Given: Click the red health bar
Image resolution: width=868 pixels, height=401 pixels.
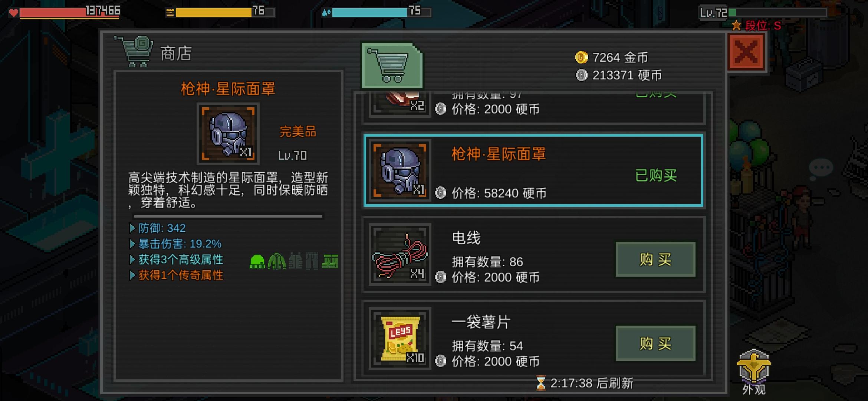Looking at the screenshot, I should [x=70, y=12].
